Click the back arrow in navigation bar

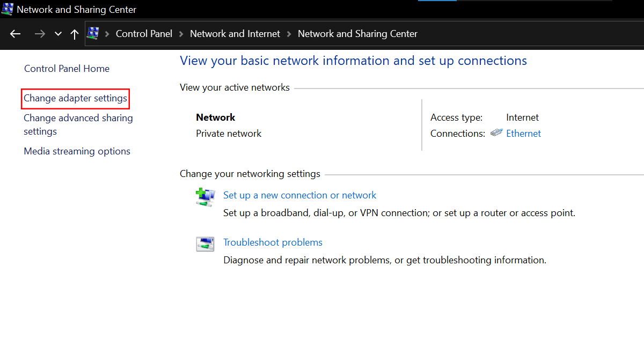point(15,34)
